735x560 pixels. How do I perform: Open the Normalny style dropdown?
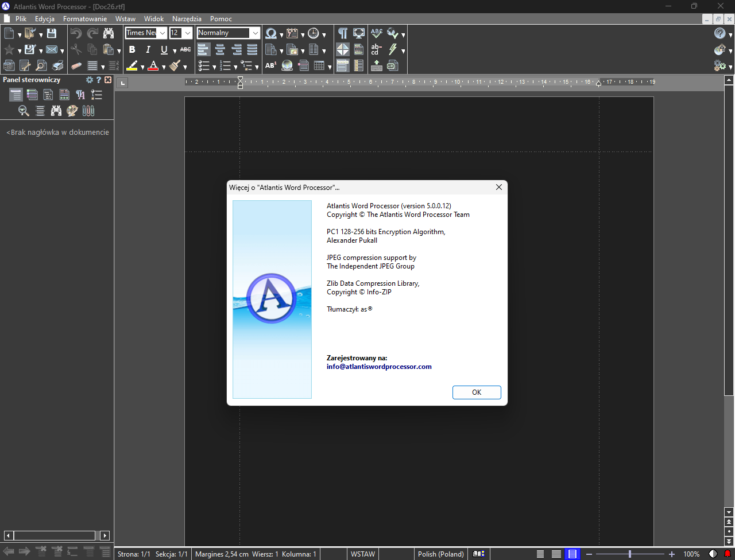click(x=255, y=33)
